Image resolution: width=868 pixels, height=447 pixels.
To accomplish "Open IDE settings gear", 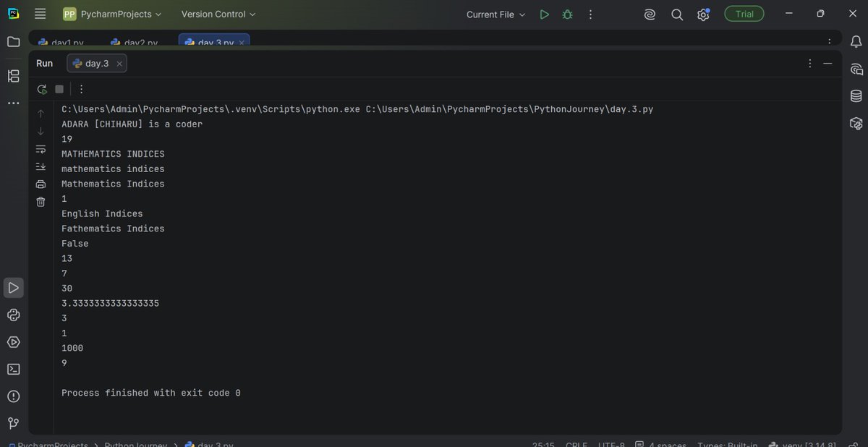I will [703, 14].
